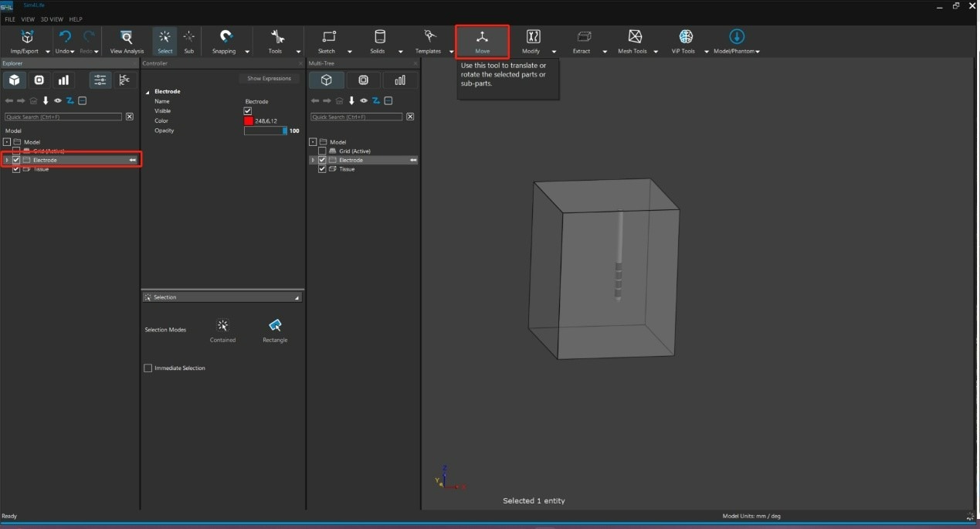
Task: Choose the Contained selection mode
Action: pyautogui.click(x=222, y=327)
